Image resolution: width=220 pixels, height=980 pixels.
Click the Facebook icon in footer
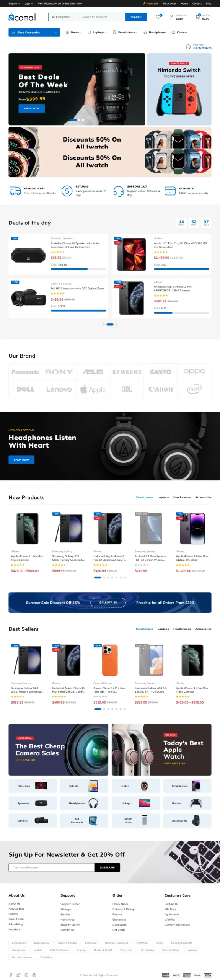click(x=11, y=975)
